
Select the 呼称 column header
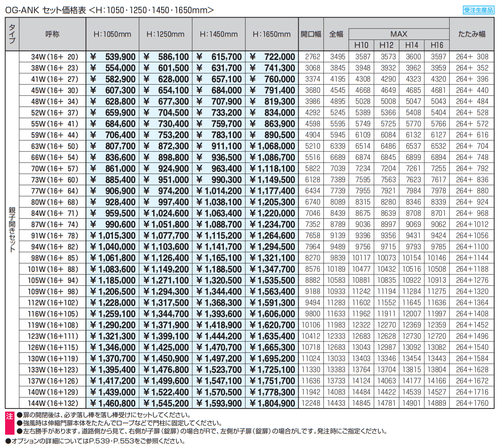(53, 34)
